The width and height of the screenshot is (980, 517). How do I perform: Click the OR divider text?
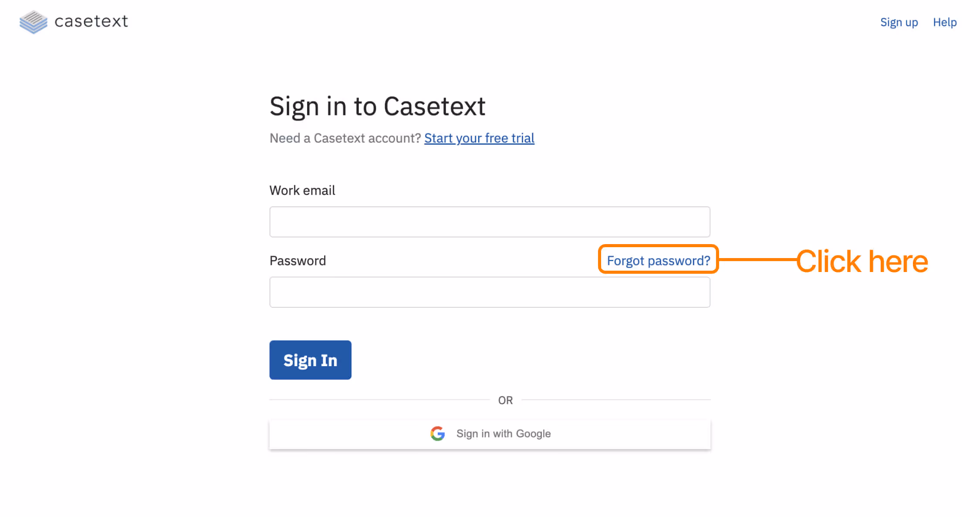506,400
